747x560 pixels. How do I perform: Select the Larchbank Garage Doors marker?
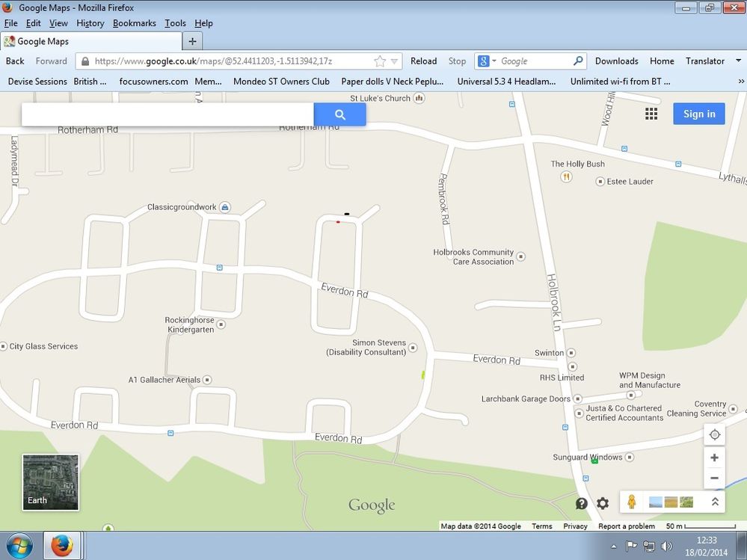(x=578, y=399)
